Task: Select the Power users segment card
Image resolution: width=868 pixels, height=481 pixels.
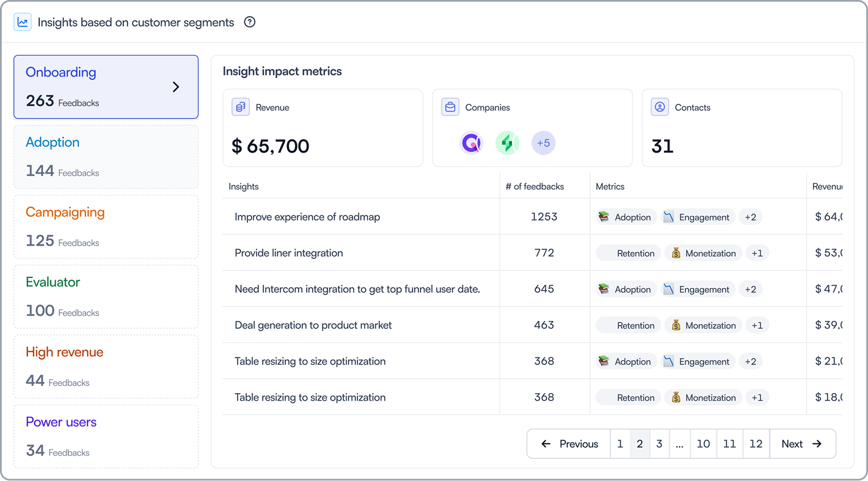Action: (x=106, y=437)
